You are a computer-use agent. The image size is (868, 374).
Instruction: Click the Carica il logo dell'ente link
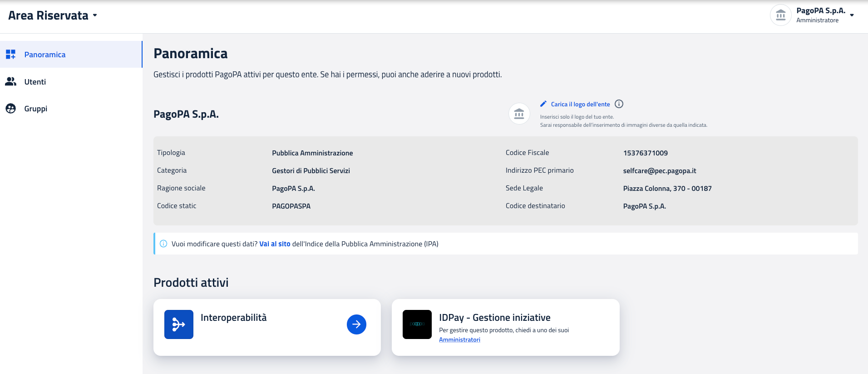point(580,104)
